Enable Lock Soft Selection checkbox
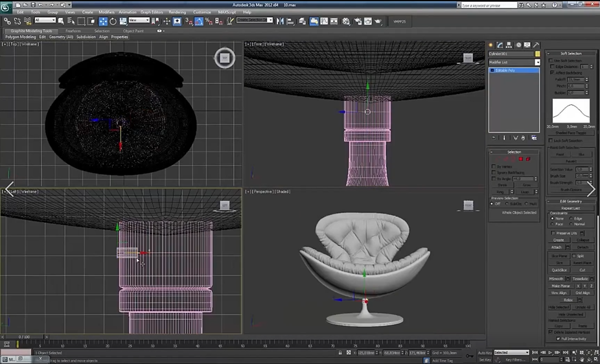 pyautogui.click(x=551, y=141)
